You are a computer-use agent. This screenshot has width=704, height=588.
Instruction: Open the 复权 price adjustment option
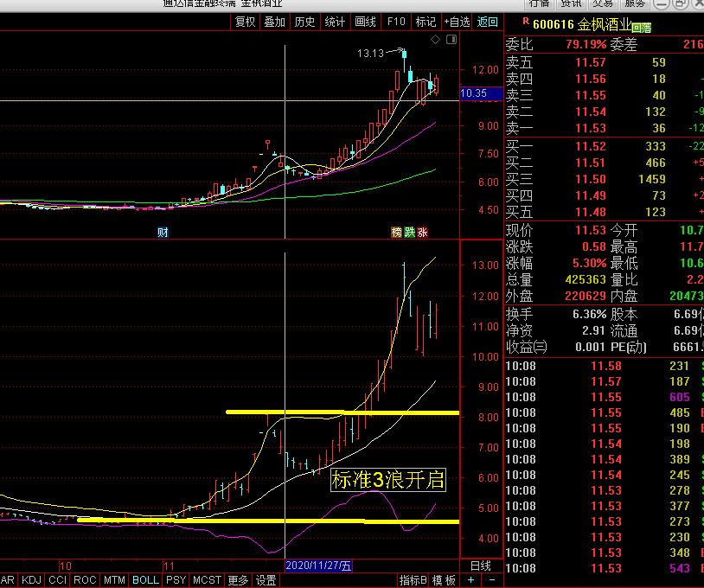245,22
